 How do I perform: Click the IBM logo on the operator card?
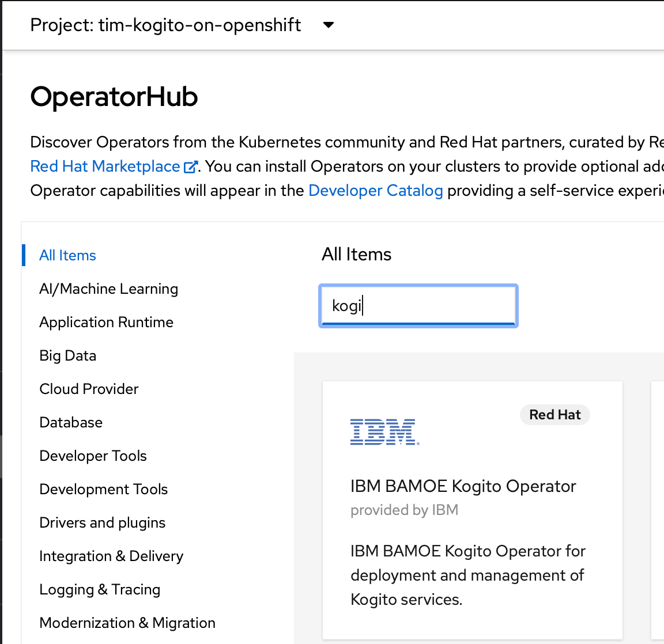[x=384, y=431]
